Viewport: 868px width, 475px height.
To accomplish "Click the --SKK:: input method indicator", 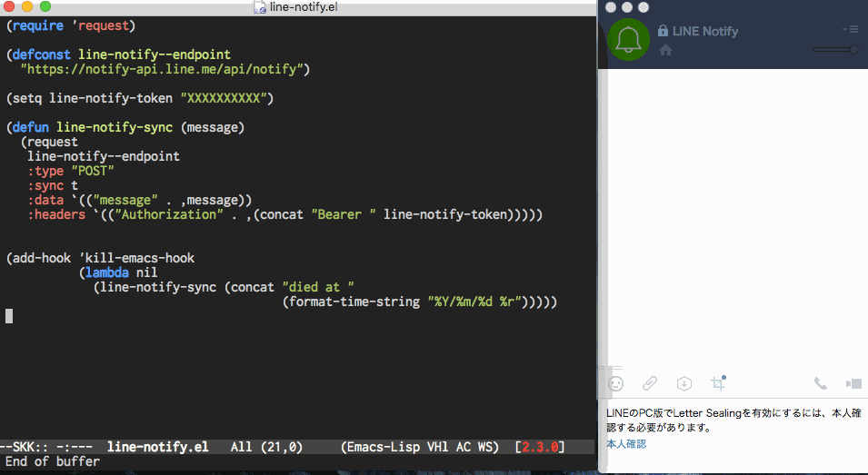I will point(25,447).
